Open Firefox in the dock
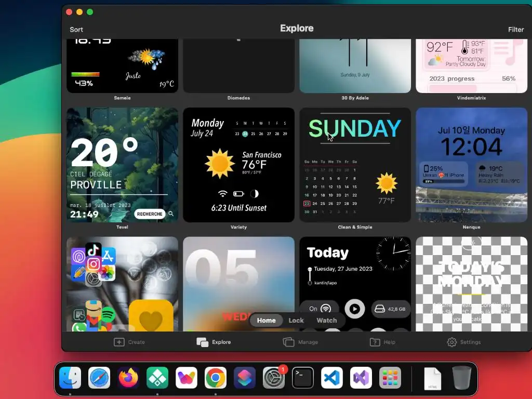 coord(128,378)
